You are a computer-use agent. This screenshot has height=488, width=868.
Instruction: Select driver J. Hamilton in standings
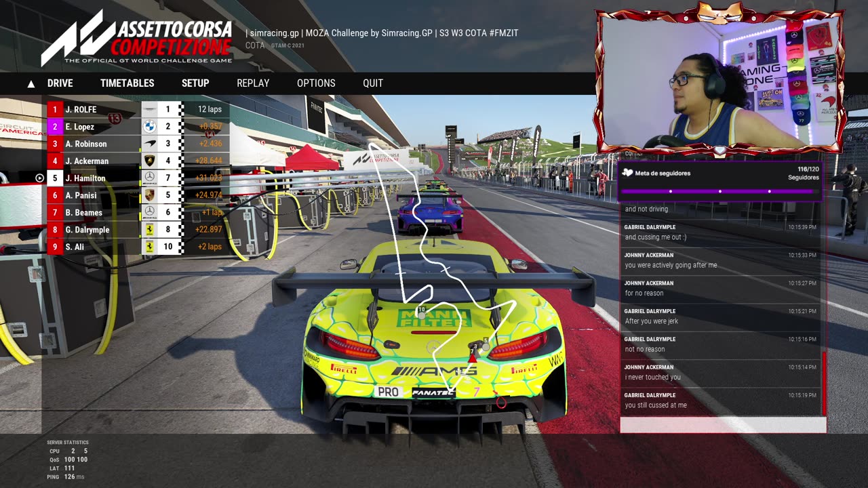[85, 178]
